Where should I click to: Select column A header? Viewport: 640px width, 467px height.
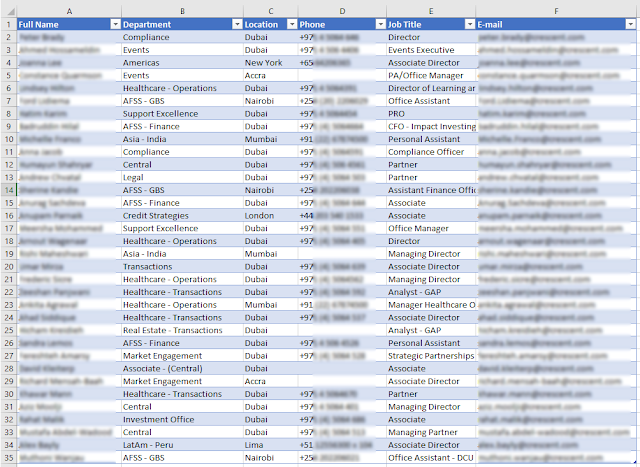coord(69,11)
